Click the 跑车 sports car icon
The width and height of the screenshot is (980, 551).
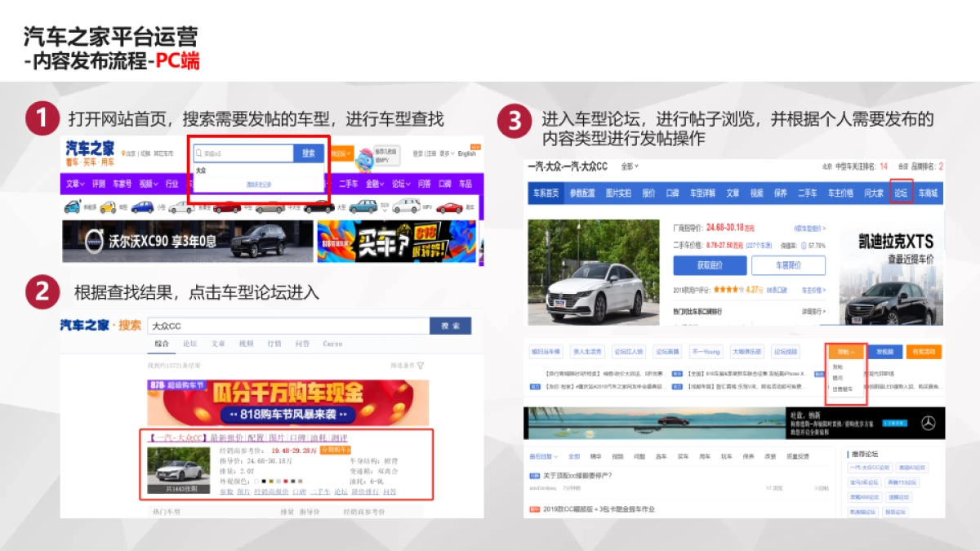coord(448,207)
